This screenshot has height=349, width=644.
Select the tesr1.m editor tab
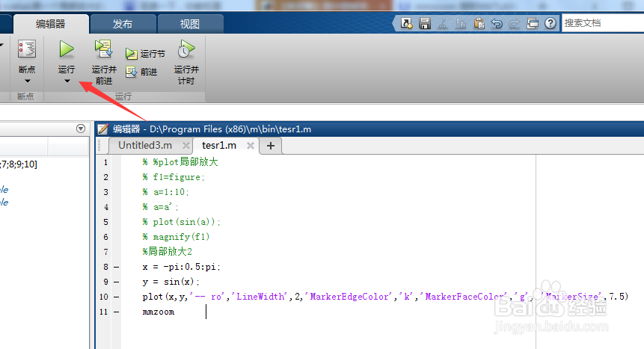[219, 145]
